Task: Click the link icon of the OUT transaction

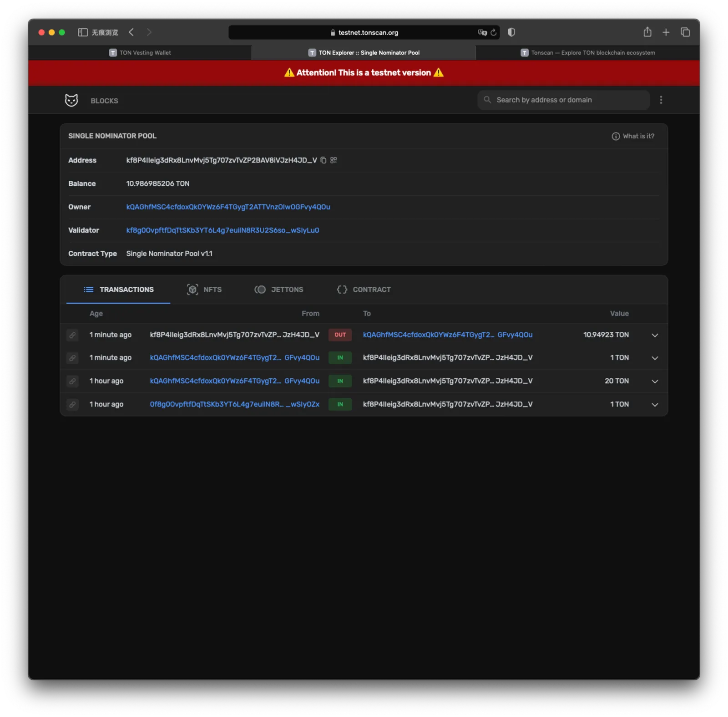Action: click(x=72, y=335)
